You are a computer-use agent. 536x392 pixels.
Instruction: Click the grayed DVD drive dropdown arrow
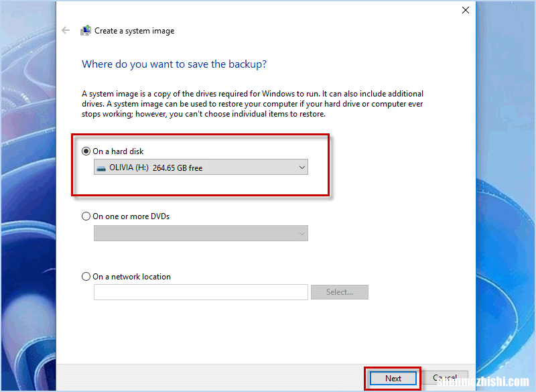[301, 233]
